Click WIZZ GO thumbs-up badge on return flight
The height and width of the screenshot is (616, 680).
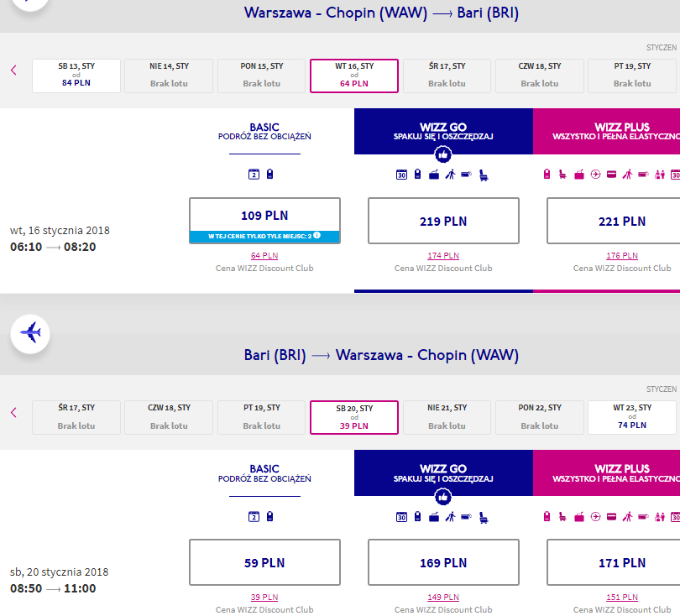442,497
